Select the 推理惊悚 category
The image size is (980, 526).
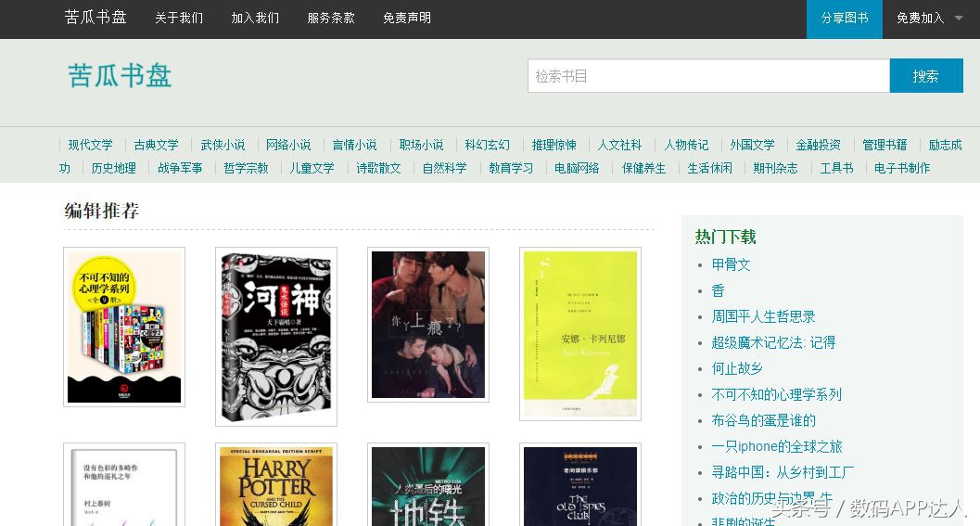pyautogui.click(x=554, y=145)
